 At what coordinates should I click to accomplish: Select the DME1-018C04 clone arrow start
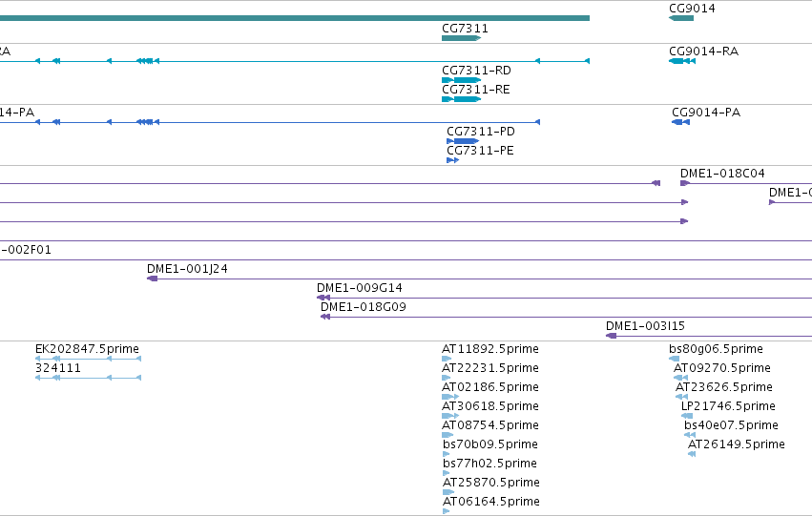point(685,183)
